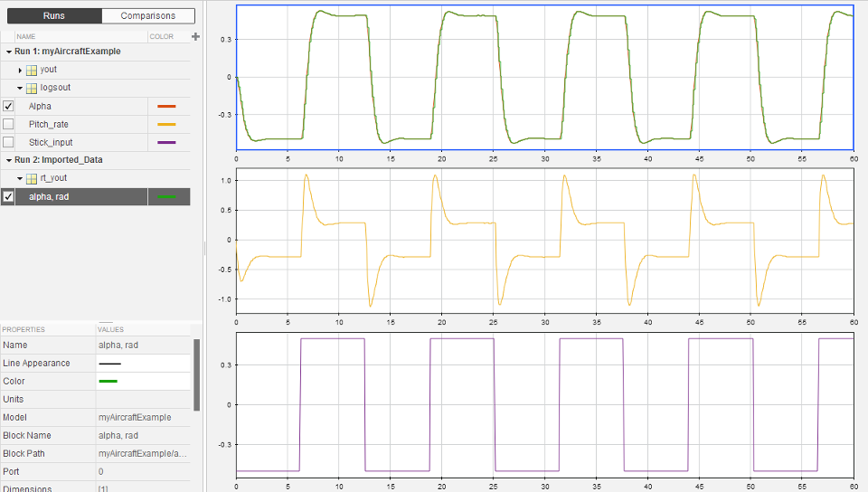Click the yout dataset grid icon
The height and width of the screenshot is (492, 868).
tap(31, 70)
